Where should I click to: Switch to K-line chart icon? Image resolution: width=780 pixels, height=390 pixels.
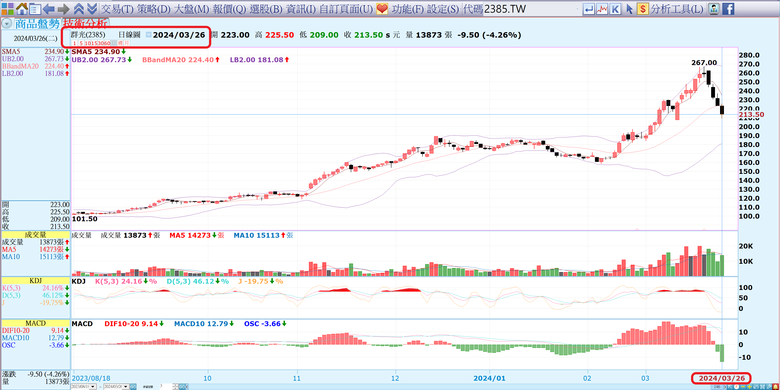(616, 8)
